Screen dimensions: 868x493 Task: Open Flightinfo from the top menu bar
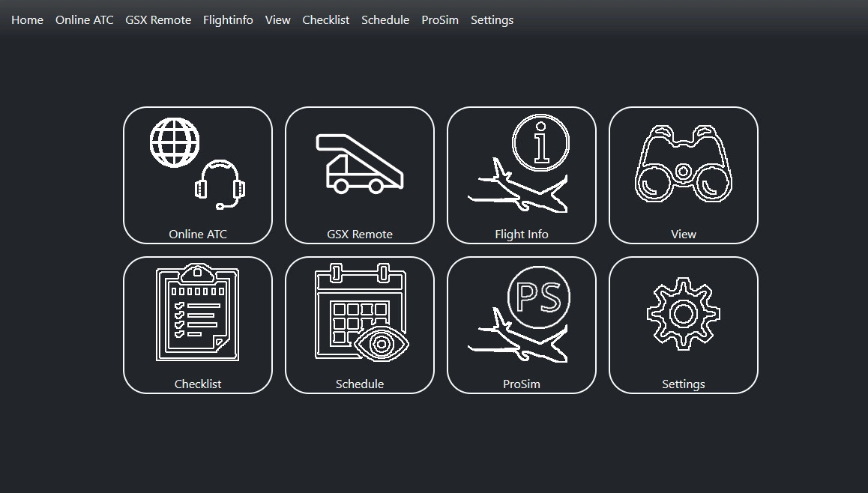click(x=228, y=20)
